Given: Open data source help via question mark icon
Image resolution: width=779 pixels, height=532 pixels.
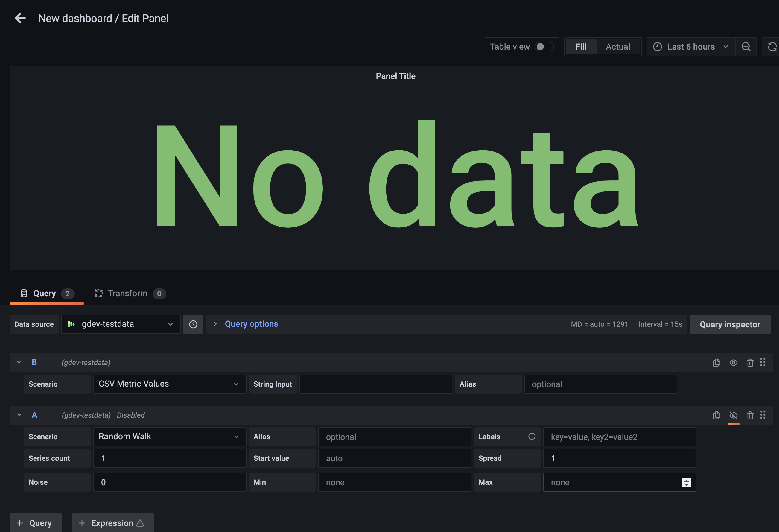Looking at the screenshot, I should tap(194, 324).
